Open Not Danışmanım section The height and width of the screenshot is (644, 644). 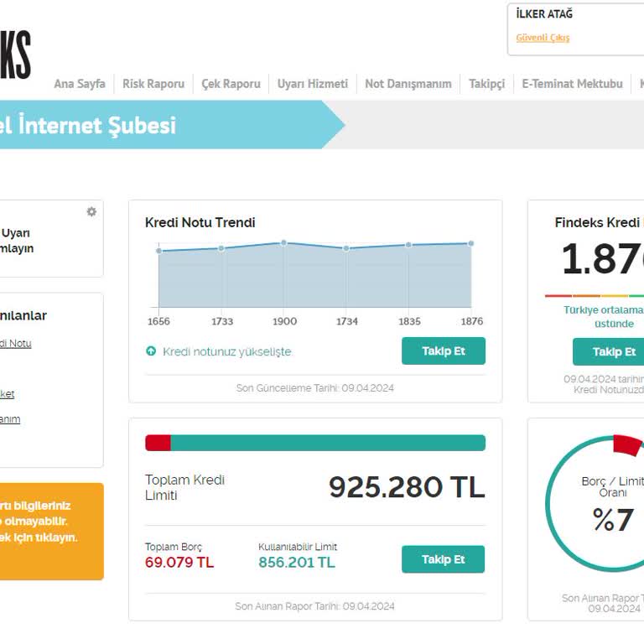[408, 84]
